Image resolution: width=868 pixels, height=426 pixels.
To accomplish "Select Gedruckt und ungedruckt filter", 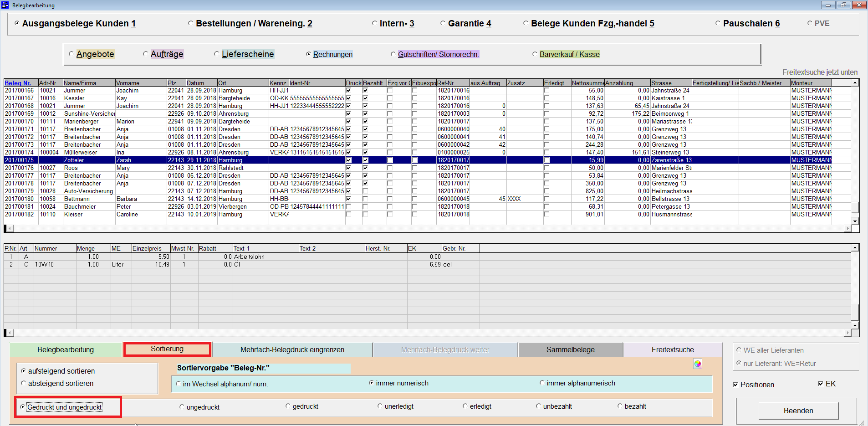I will click(x=22, y=407).
